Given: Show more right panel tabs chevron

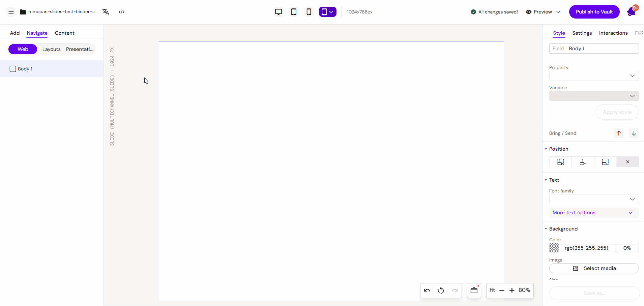Looking at the screenshot, I should 641,33.
